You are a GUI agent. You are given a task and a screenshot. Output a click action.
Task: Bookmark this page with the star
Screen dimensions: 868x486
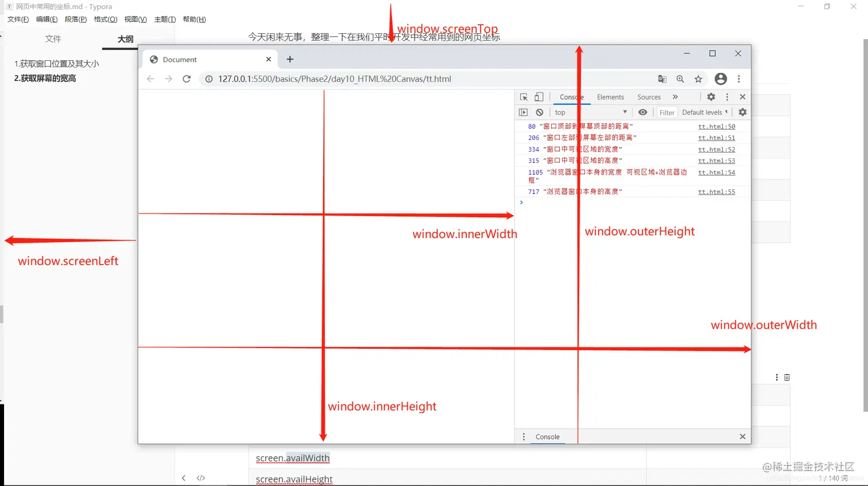coord(698,79)
